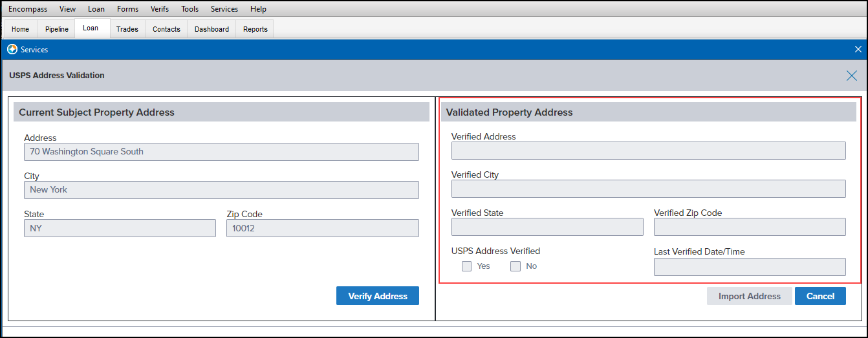Click the Last Verified Date/Time field
868x338 pixels.
(x=750, y=267)
